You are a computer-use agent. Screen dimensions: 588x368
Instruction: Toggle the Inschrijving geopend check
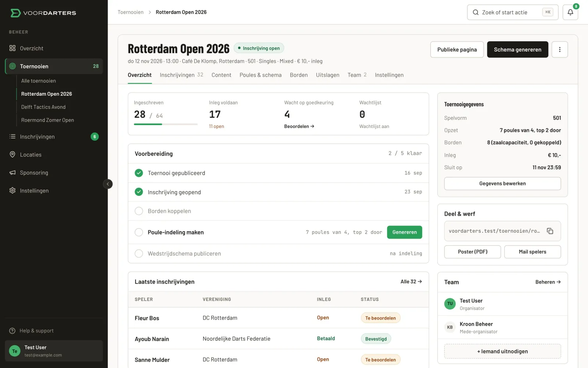[139, 192]
